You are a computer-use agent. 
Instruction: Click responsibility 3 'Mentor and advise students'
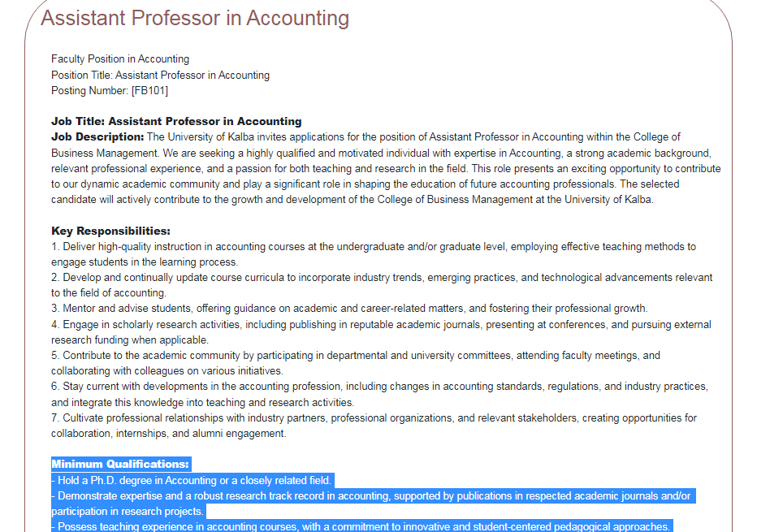[130, 309]
